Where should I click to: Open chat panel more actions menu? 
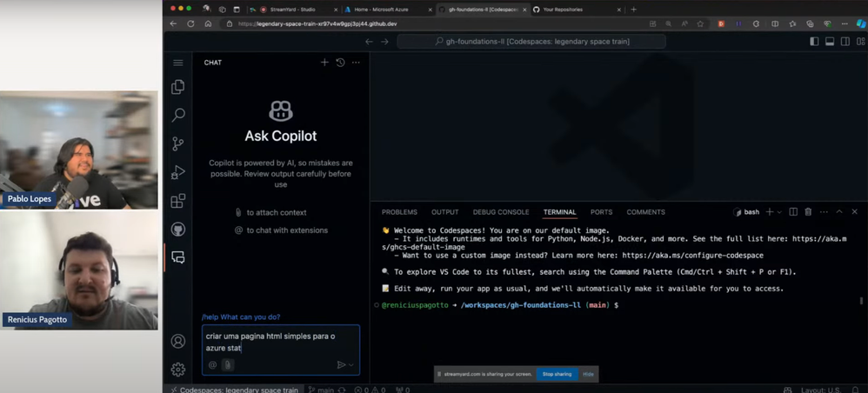[x=356, y=63]
